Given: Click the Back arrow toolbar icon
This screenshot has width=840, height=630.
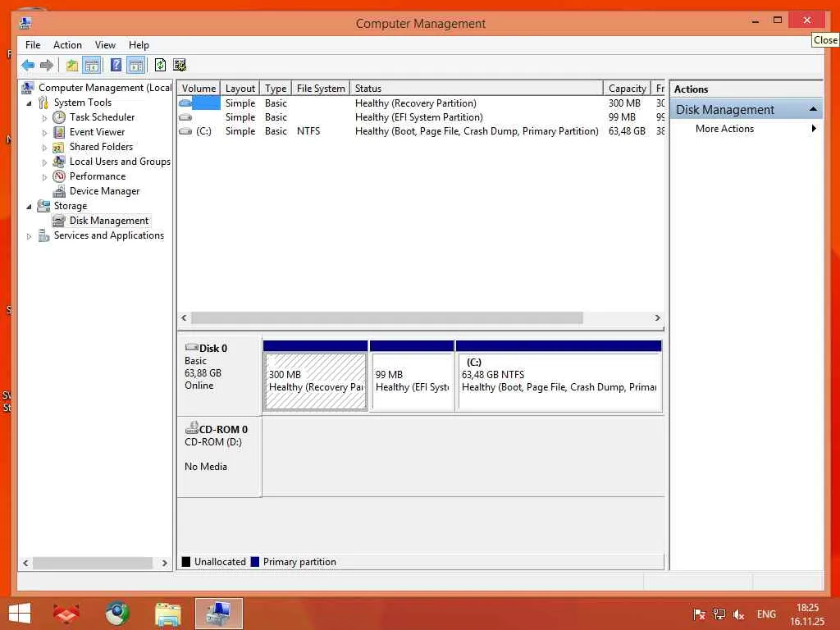Looking at the screenshot, I should coord(28,66).
